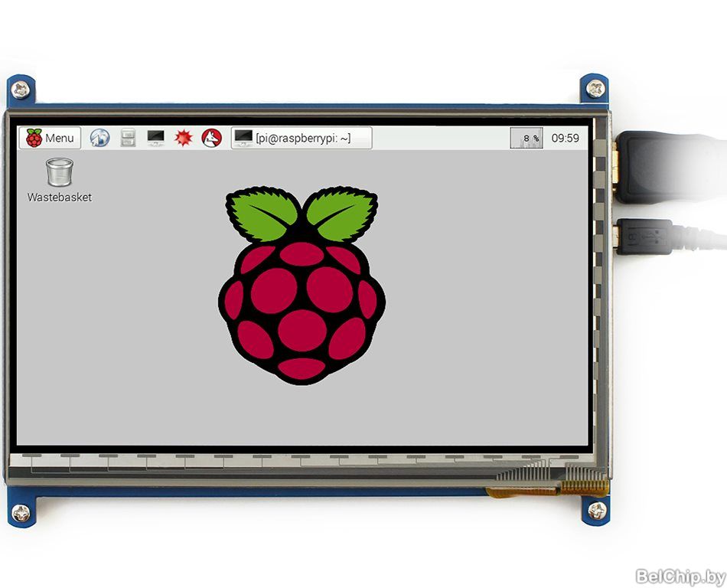The image size is (727, 588).
Task: Click the Wastebasket label text
Action: click(x=60, y=197)
